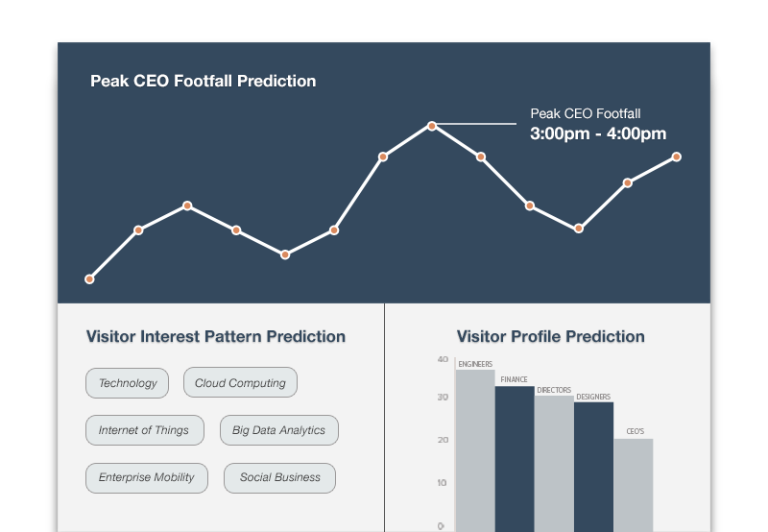
Task: Click the lowest mid-chart dip data point
Action: (285, 254)
